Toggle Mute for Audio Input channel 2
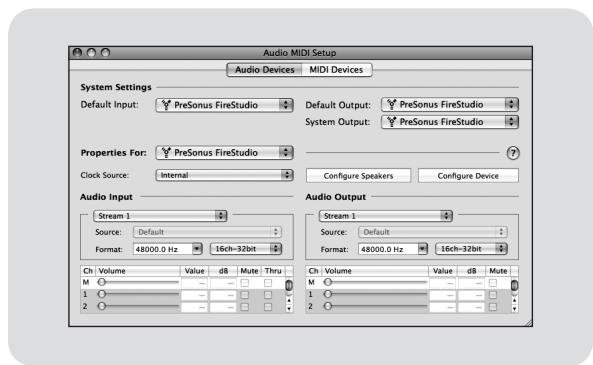The width and height of the screenshot is (593, 365). [245, 307]
